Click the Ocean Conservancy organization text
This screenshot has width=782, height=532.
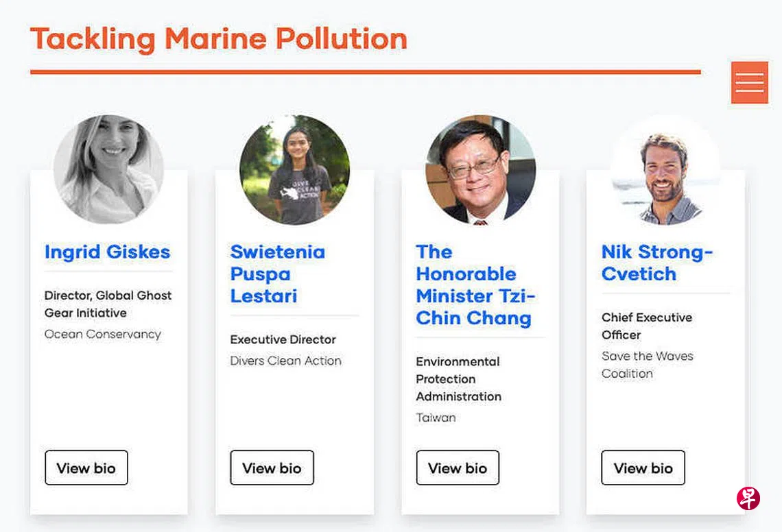click(x=103, y=334)
